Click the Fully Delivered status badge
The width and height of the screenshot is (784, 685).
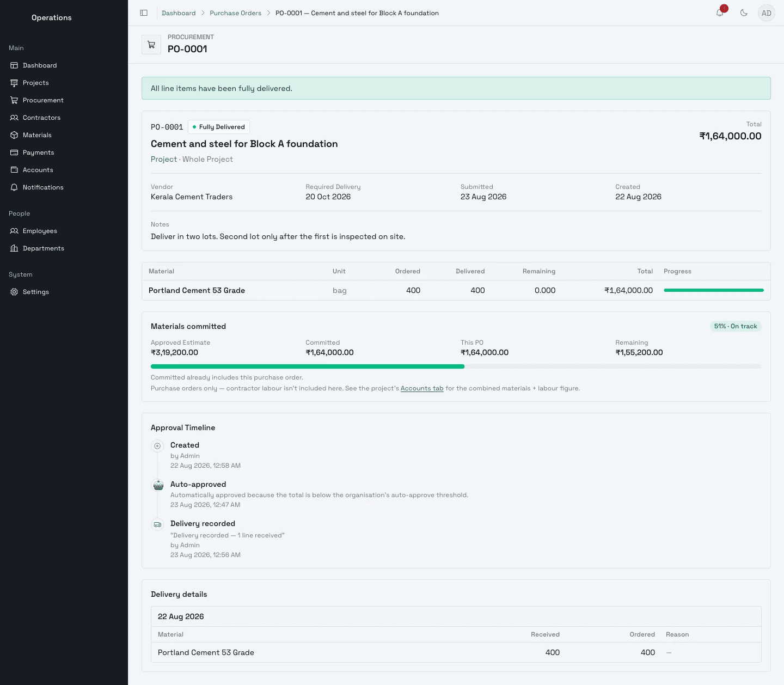coord(219,127)
